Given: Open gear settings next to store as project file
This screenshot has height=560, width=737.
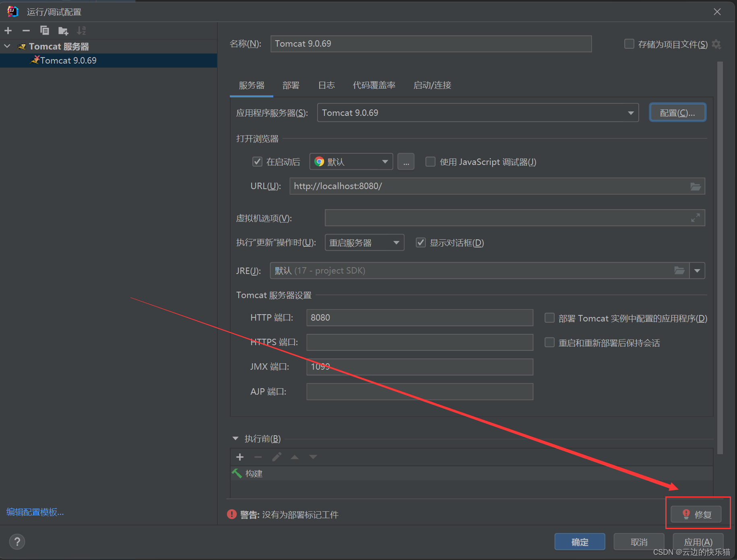Looking at the screenshot, I should pos(716,44).
